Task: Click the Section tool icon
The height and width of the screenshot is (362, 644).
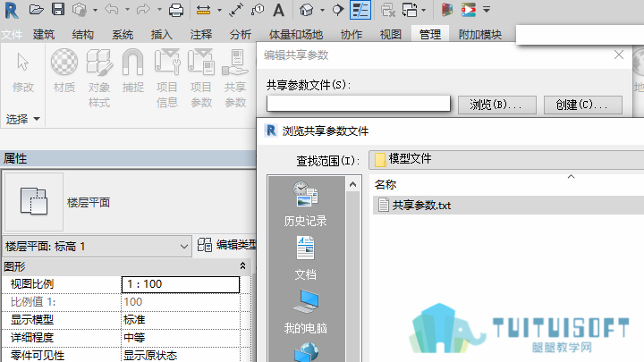Action: pos(337,10)
